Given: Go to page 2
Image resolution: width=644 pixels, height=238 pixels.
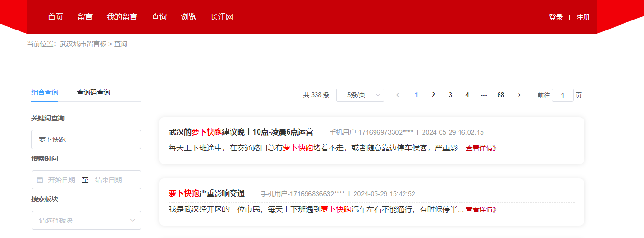Looking at the screenshot, I should [x=433, y=95].
